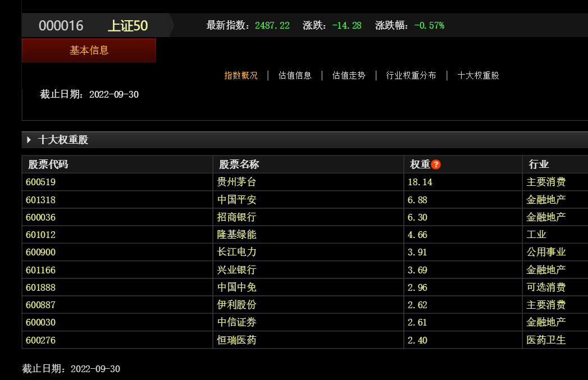Select stock code 601318
The image size is (588, 380).
coord(40,200)
